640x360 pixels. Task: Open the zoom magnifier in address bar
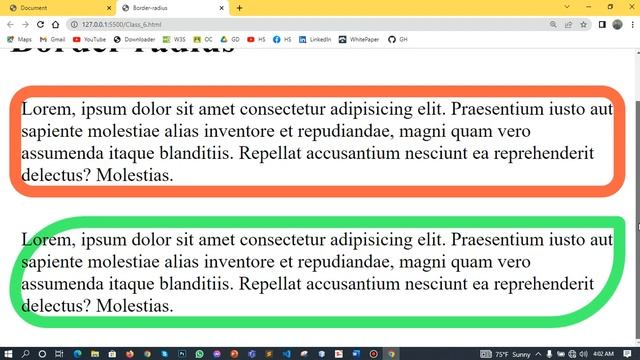(x=553, y=24)
